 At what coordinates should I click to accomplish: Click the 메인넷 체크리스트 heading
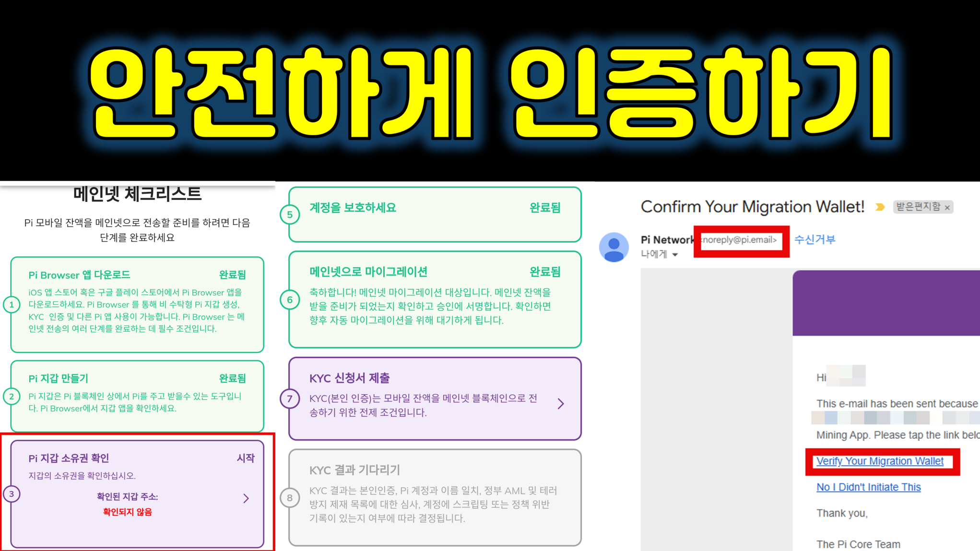click(137, 194)
